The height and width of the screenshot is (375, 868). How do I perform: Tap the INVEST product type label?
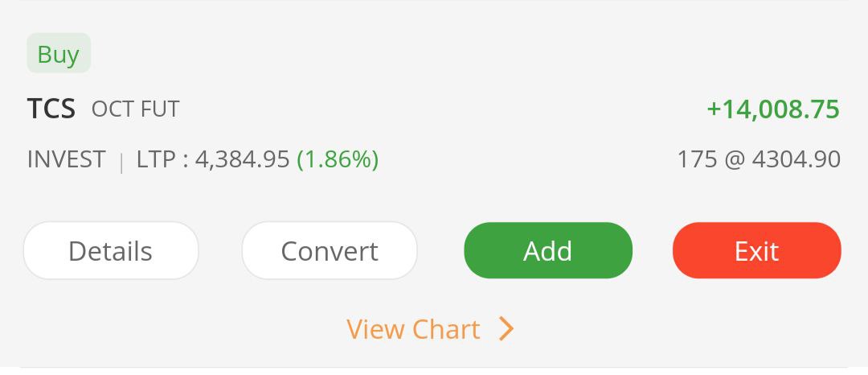[x=66, y=159]
